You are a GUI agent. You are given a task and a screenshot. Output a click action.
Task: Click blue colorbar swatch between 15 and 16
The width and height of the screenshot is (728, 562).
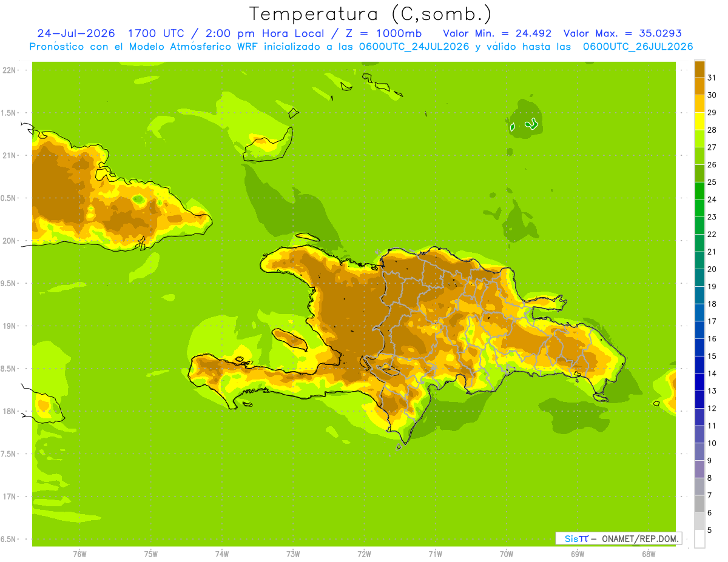[x=699, y=347]
